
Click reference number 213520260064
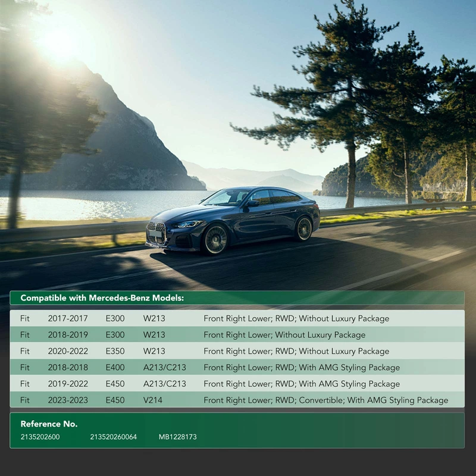(x=113, y=437)
